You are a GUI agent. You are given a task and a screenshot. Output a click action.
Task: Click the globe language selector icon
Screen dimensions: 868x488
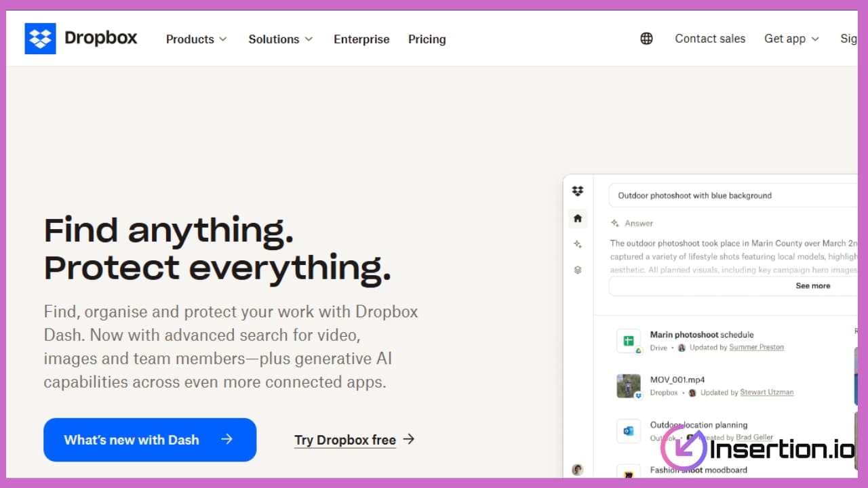(646, 39)
